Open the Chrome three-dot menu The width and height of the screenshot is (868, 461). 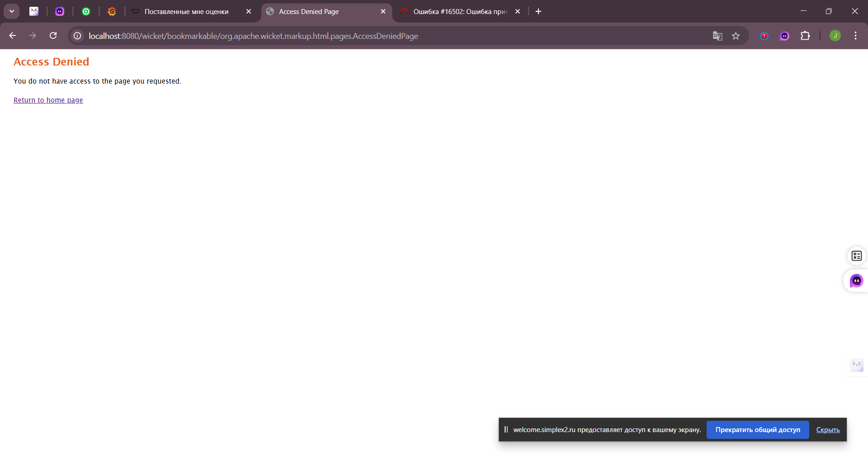click(855, 36)
